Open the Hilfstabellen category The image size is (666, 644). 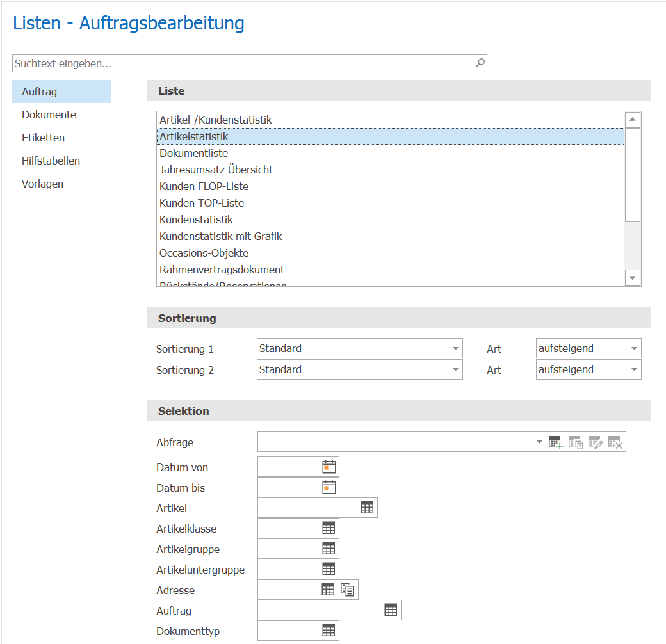tap(61, 161)
